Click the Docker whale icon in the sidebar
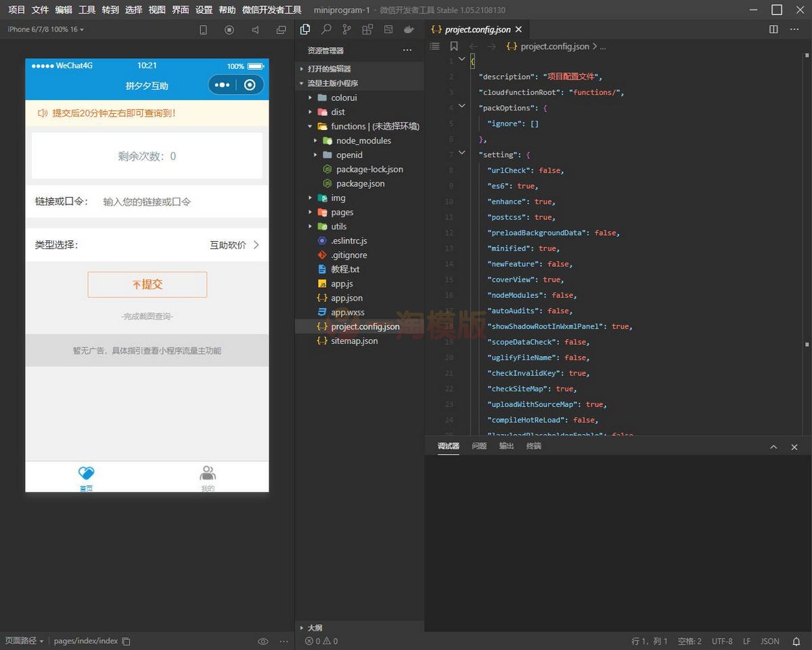The height and width of the screenshot is (650, 812). coord(409,30)
